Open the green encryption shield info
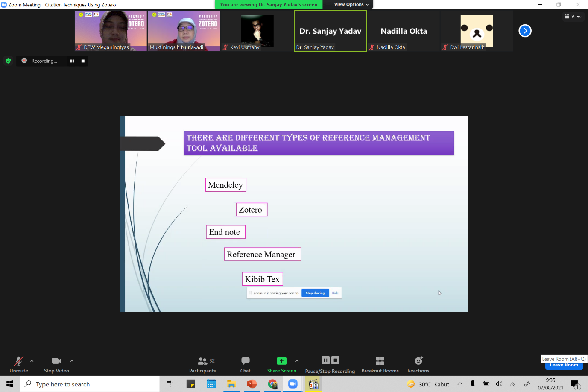This screenshot has width=588, height=392. tap(8, 61)
